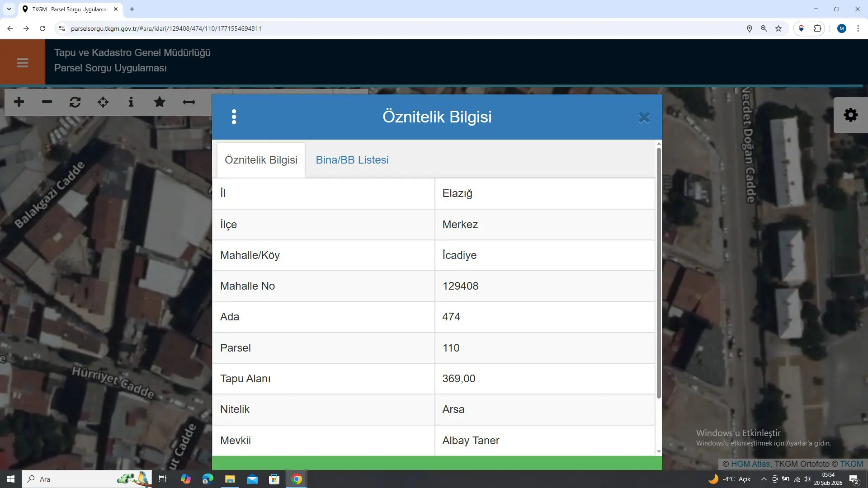Click the Elazığ value cell
Viewport: 868px width, 488px height.
point(545,193)
